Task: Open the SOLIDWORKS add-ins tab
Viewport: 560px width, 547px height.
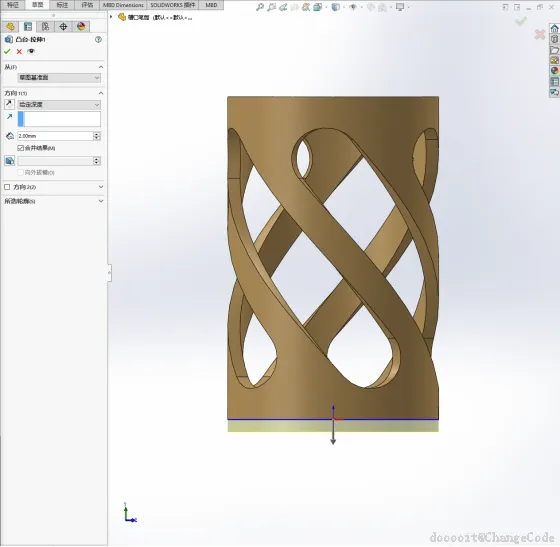Action: coord(173,5)
